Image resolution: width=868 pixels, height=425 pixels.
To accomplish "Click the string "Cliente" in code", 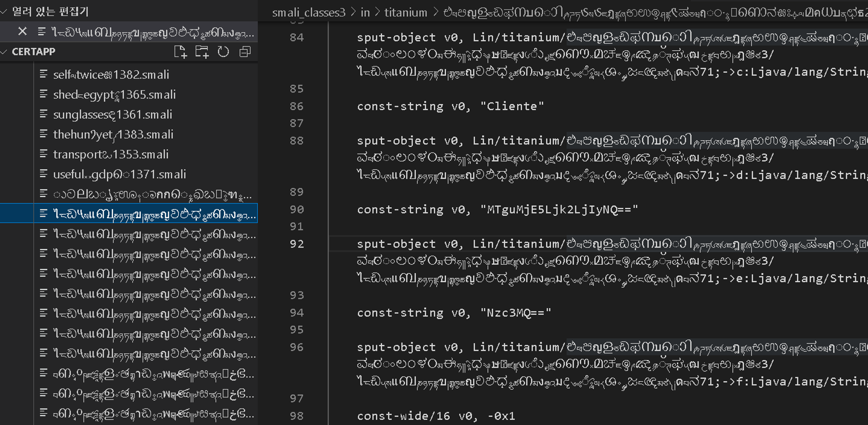I will click(x=512, y=106).
